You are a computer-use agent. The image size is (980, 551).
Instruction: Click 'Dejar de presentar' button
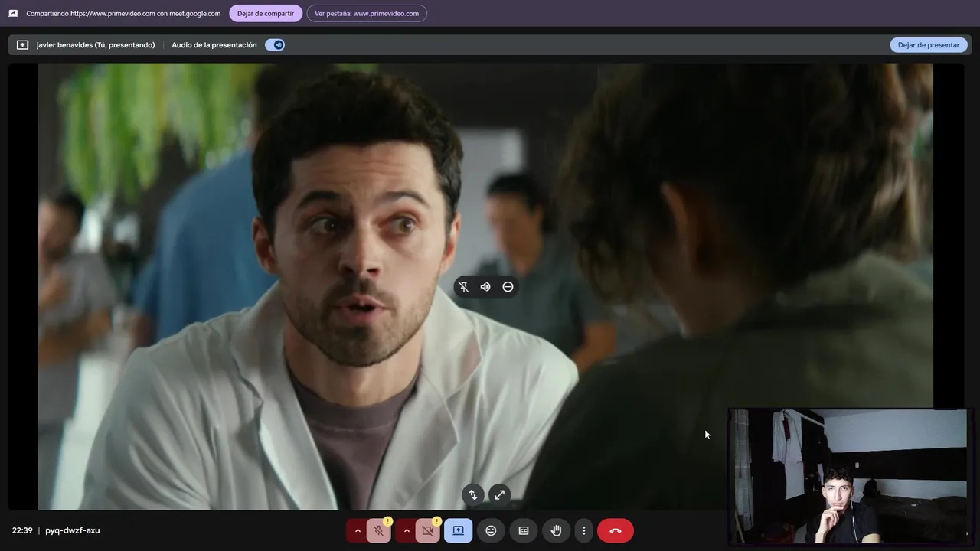click(928, 44)
